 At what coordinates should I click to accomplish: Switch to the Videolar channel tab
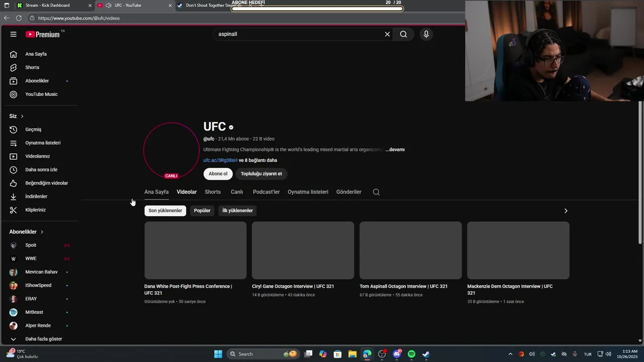[187, 192]
